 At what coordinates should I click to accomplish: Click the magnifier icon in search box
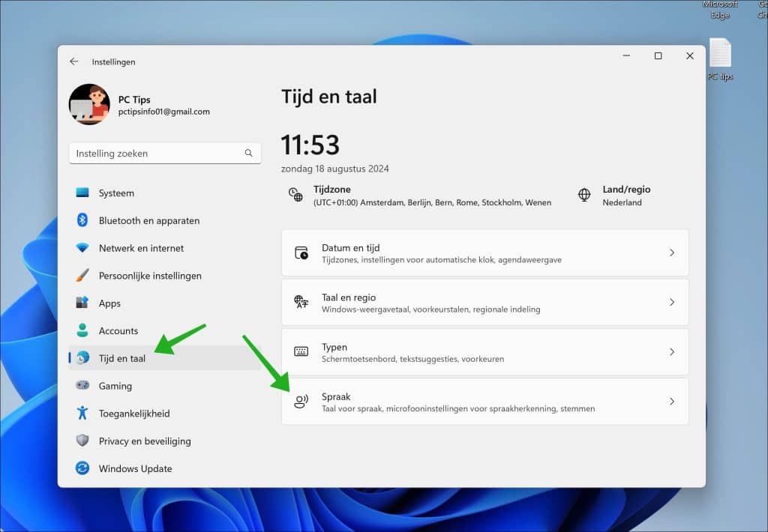pyautogui.click(x=249, y=153)
